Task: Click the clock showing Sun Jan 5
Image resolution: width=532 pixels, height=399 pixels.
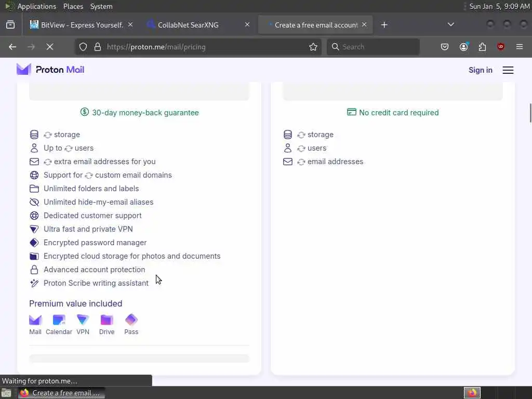Action: 499,6
